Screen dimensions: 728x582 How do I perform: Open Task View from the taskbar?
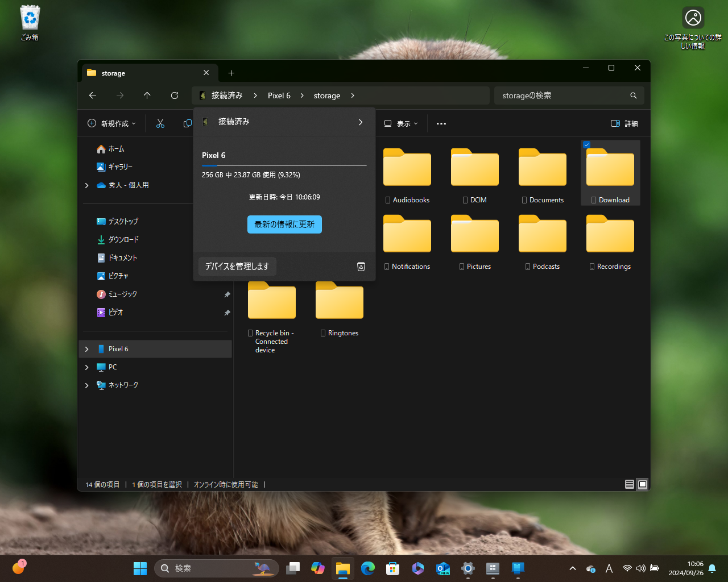293,568
